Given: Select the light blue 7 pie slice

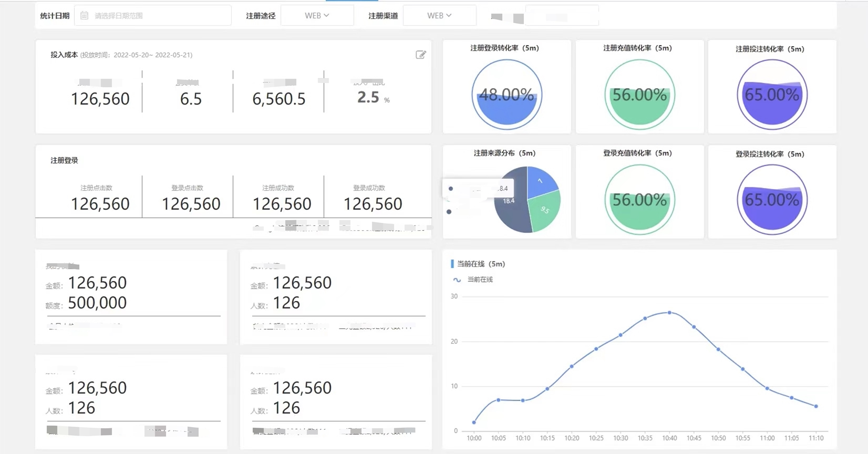Looking at the screenshot, I should pos(541,181).
